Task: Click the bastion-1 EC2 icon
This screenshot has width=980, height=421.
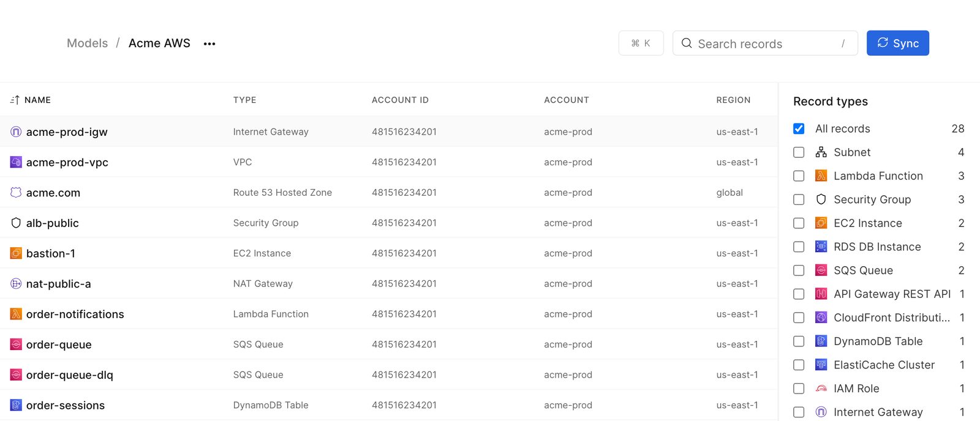Action: 16,253
